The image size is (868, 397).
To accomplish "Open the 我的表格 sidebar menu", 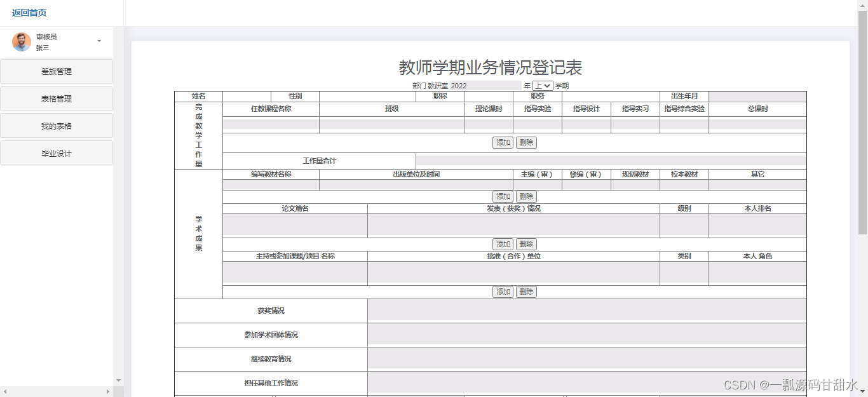I will 57,125.
